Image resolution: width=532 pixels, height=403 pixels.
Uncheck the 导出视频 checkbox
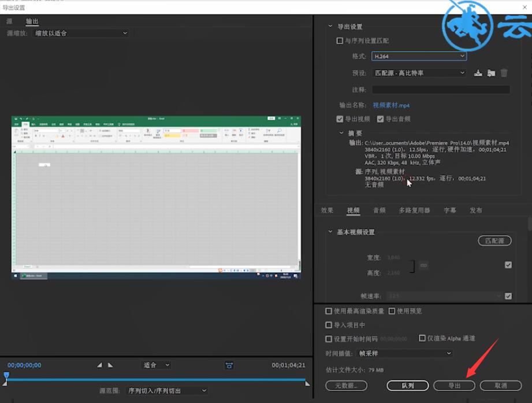[x=340, y=119]
